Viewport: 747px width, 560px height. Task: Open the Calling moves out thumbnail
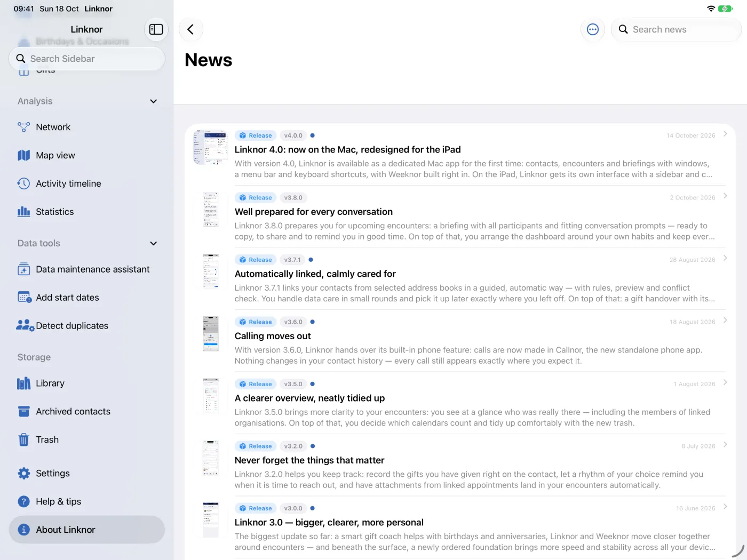[x=211, y=334]
